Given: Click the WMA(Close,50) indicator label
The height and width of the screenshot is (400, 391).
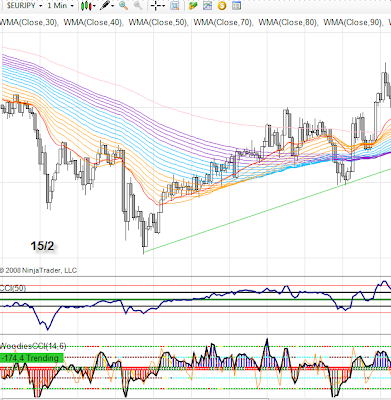Looking at the screenshot, I should point(158,22).
